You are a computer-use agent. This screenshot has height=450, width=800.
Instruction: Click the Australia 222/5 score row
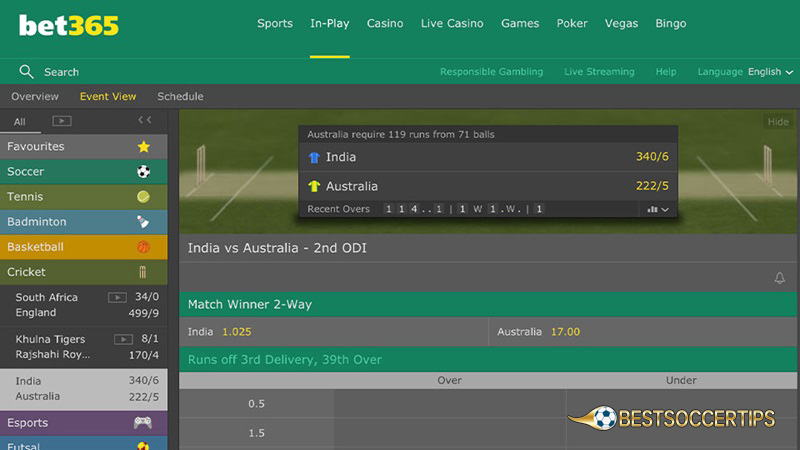tap(488, 186)
